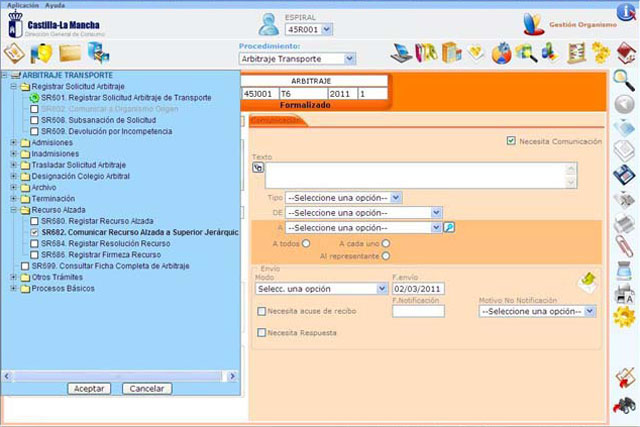640x427 pixels.
Task: Click the pie chart icon in the toolbar
Action: 502,52
